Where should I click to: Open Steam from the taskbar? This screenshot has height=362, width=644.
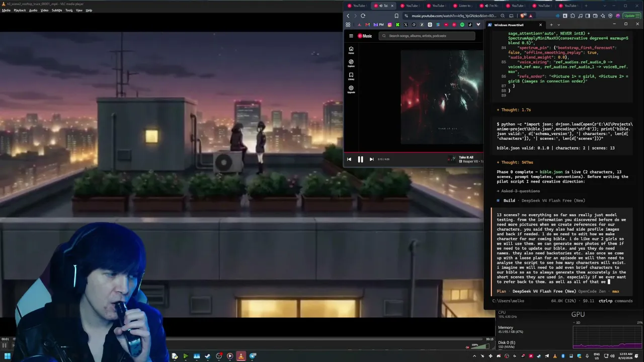(208, 356)
